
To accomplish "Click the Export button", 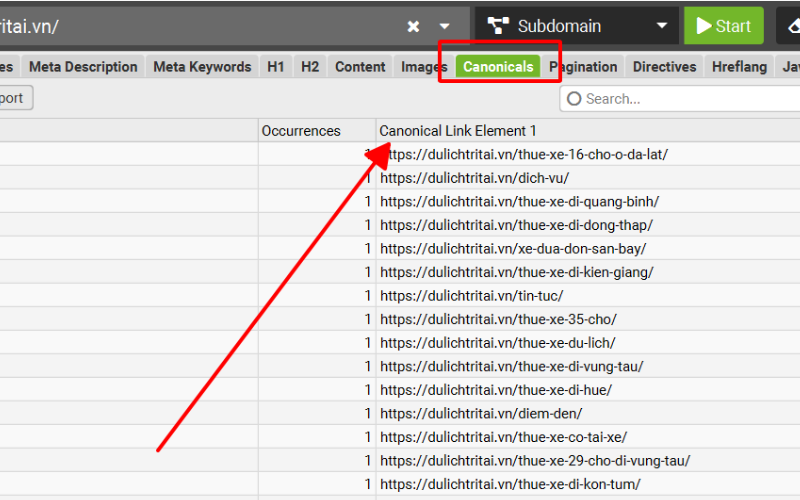I will coord(14,98).
